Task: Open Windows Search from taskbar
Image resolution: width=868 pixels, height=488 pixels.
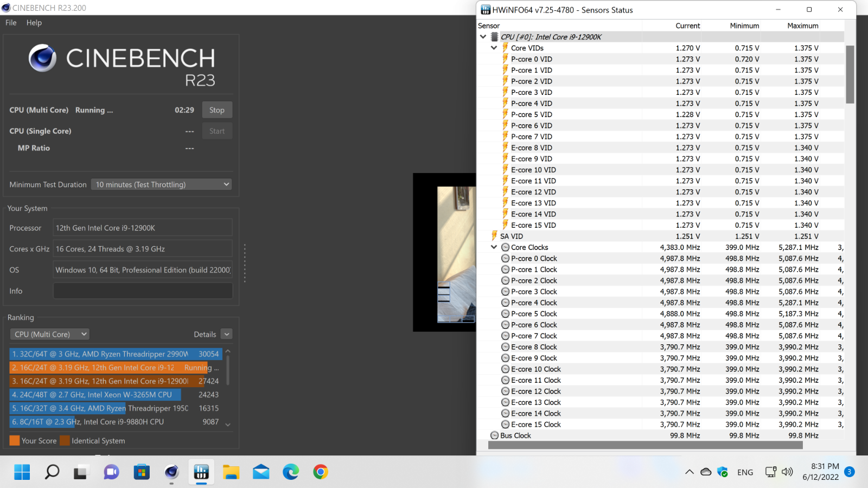Action: coord(52,472)
